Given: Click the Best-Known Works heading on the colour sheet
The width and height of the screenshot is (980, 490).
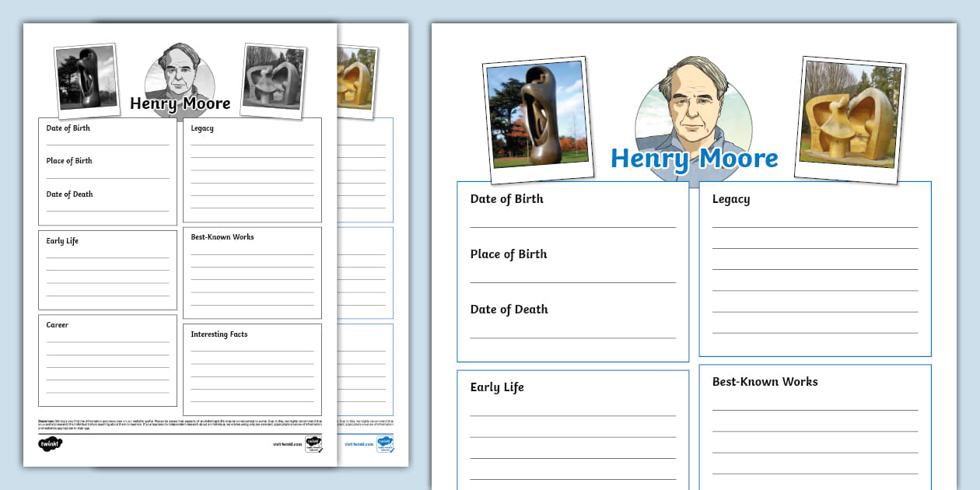Looking at the screenshot, I should tap(765, 382).
